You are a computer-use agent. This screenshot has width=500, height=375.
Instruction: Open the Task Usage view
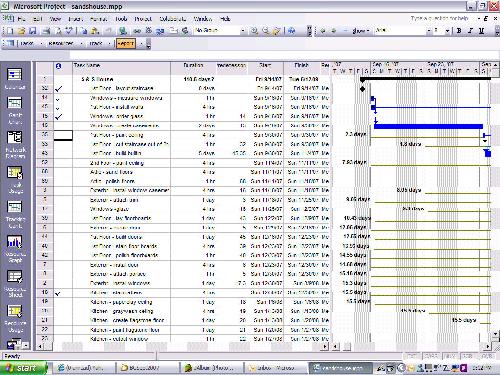pos(15,180)
